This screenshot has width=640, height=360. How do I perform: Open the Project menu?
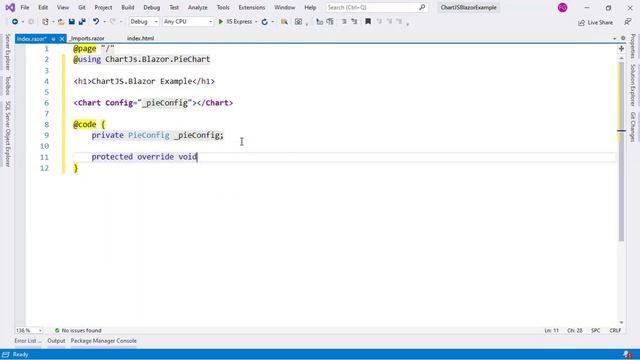coord(103,7)
